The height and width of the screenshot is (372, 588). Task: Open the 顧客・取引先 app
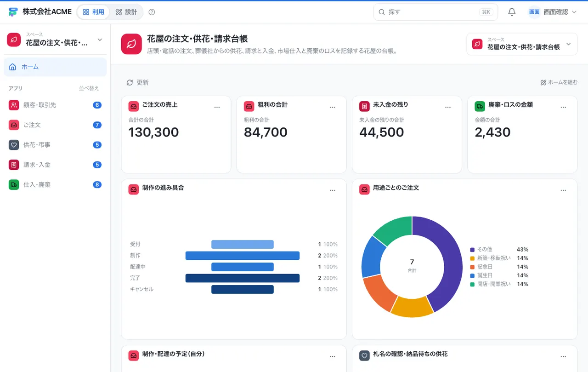pos(55,105)
